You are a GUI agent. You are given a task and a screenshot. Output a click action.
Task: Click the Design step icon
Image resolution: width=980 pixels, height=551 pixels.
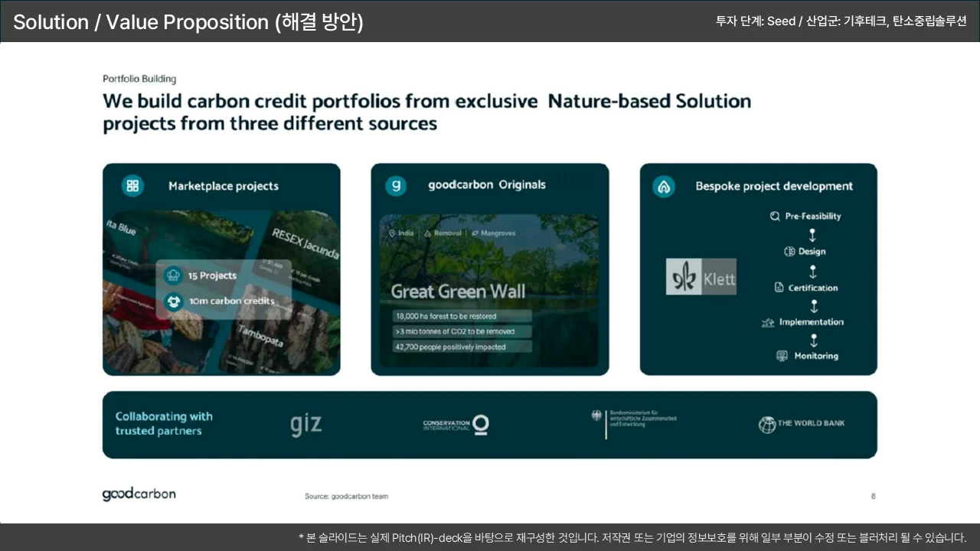click(x=789, y=252)
